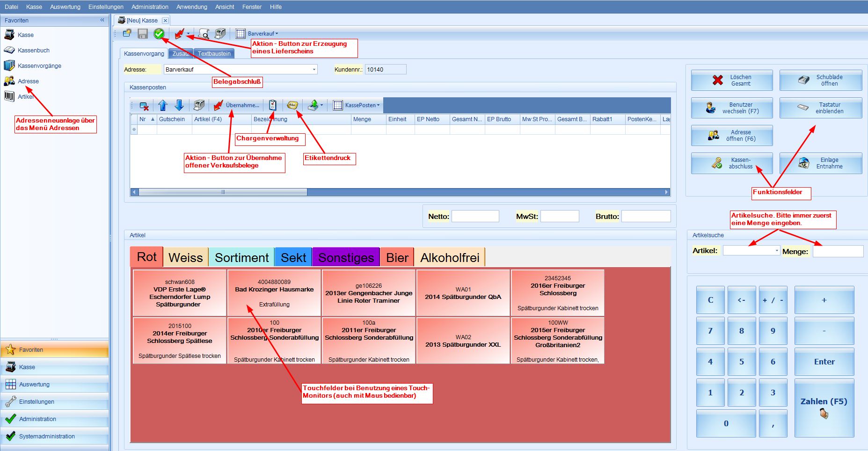This screenshot has width=868, height=451.
Task: Tap the Bad Krozinger Hausmarke touch field
Action: tap(274, 293)
